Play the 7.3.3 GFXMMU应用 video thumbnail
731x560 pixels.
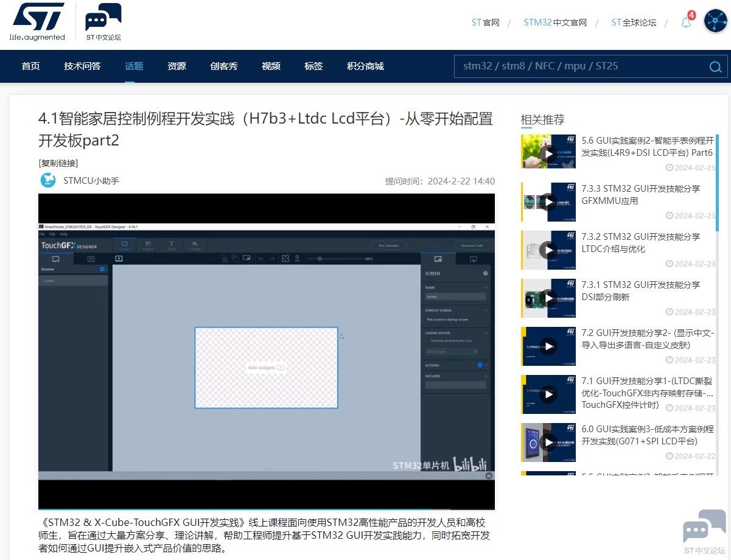click(x=548, y=201)
